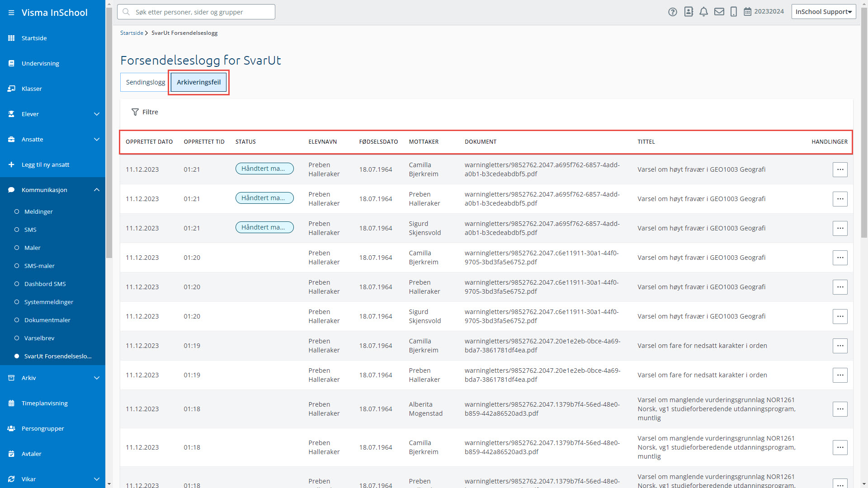This screenshot has height=488, width=868.
Task: Click the Arkiv box icon
Action: point(11,378)
